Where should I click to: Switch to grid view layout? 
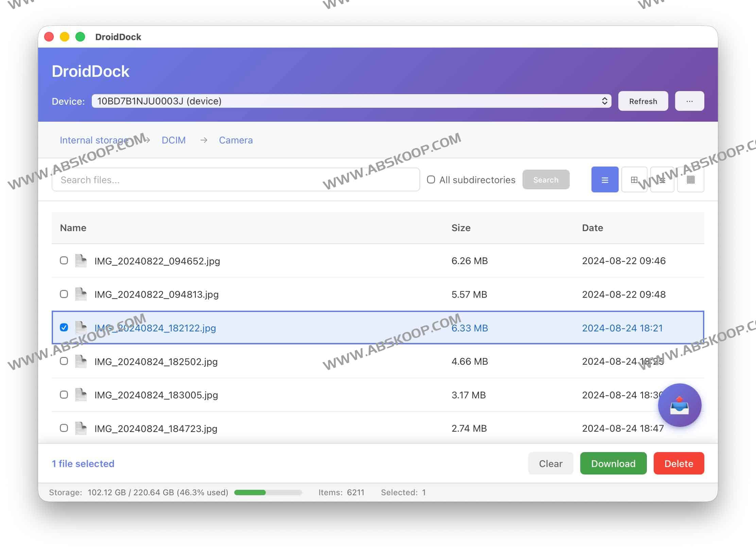pyautogui.click(x=634, y=179)
